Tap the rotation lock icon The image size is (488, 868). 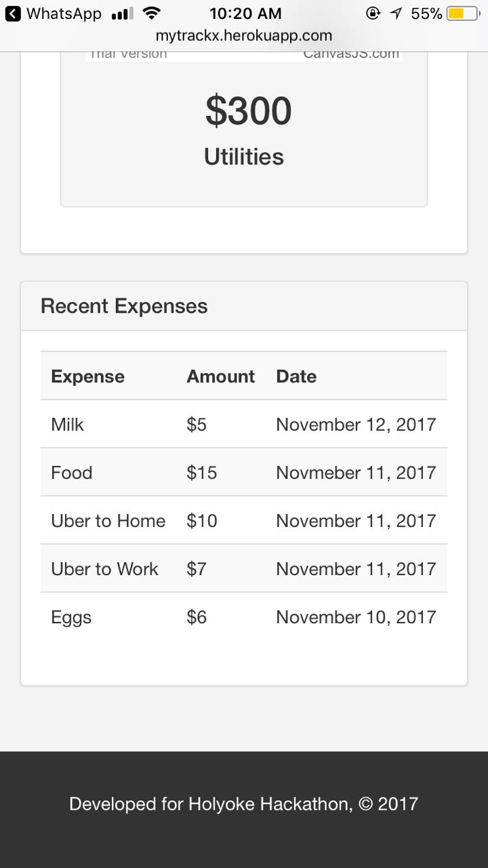[x=372, y=13]
